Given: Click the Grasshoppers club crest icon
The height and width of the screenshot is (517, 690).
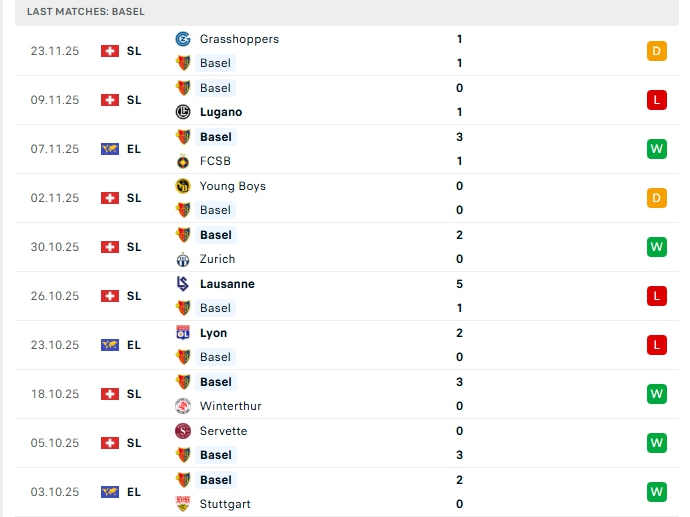Looking at the screenshot, I should pos(183,39).
